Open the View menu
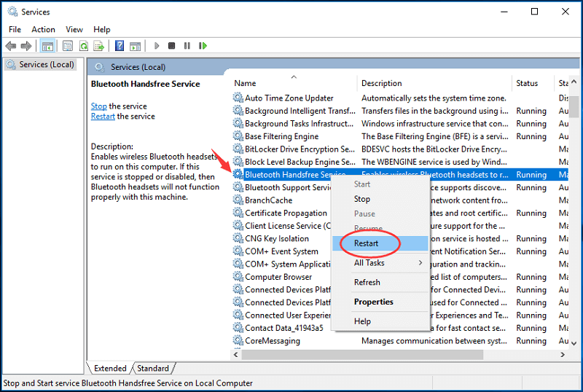Screen dimensions: 583x392 (74, 29)
